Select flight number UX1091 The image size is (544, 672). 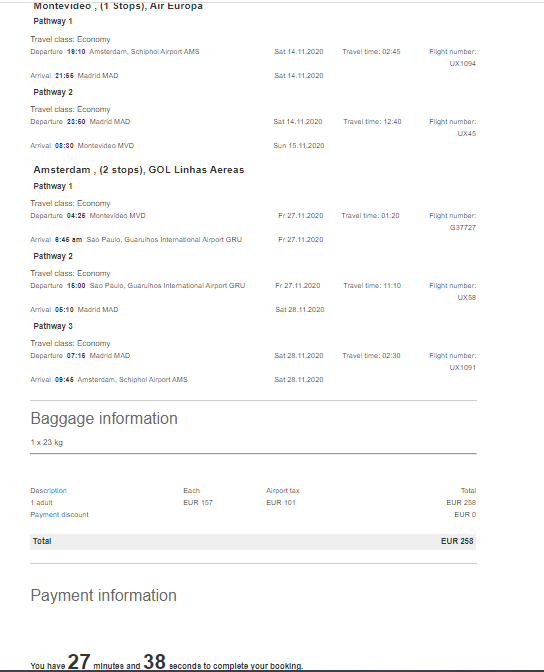coord(463,367)
